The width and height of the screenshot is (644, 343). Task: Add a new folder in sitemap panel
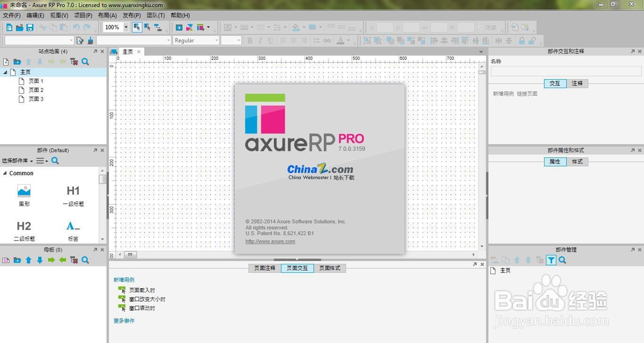17,62
